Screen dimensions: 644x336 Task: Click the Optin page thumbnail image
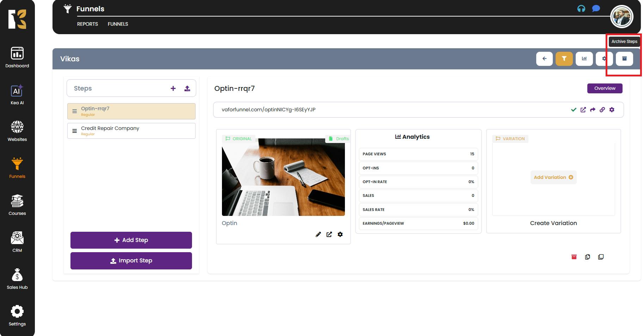pos(283,177)
